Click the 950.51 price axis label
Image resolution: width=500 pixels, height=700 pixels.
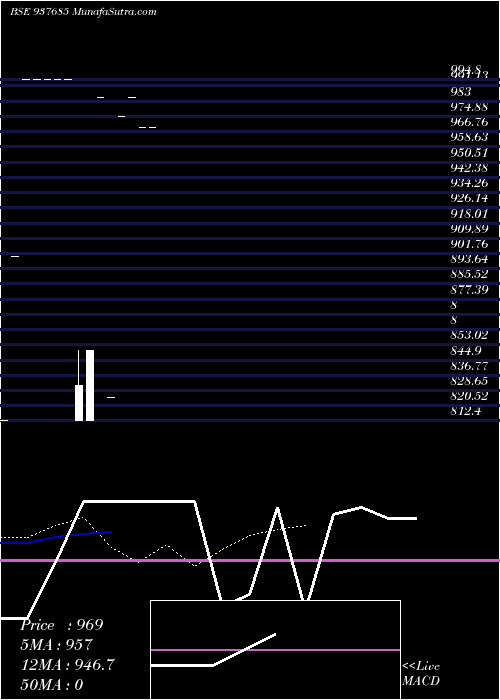469,153
